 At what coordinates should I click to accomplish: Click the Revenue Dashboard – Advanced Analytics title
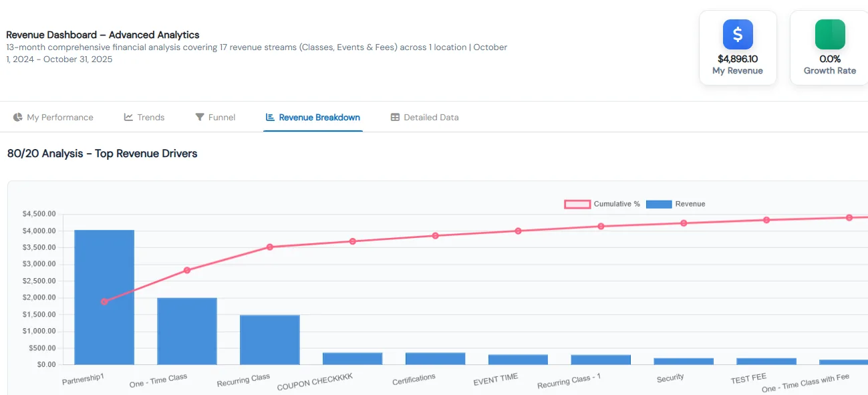point(103,35)
